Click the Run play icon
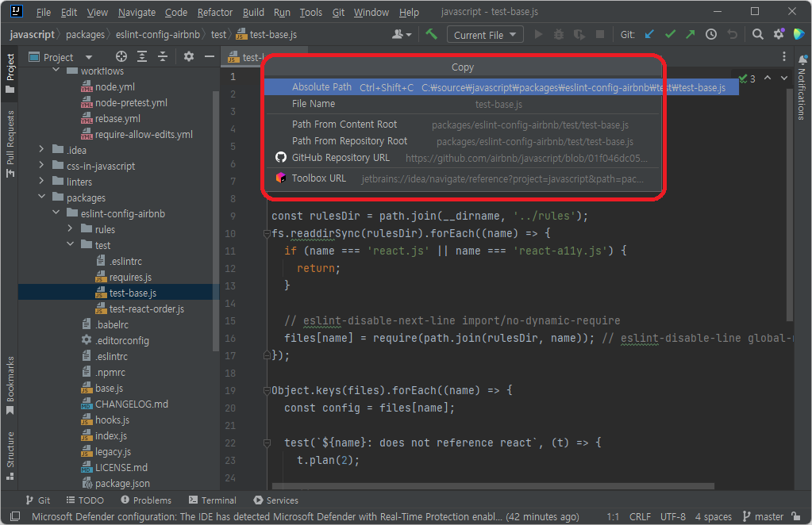The image size is (812, 525). tap(539, 34)
